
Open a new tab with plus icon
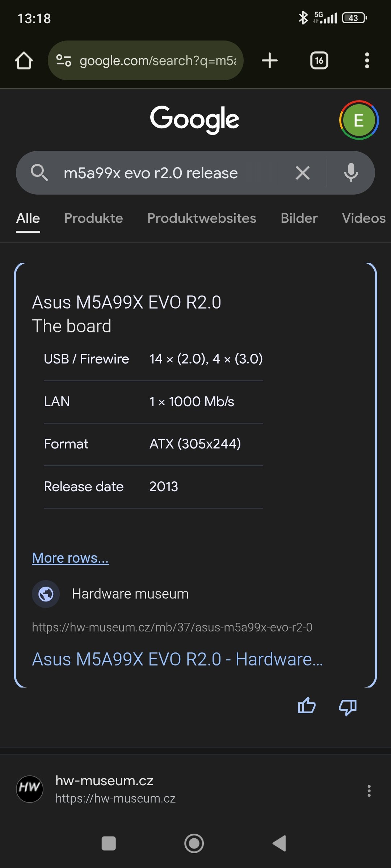tap(270, 60)
